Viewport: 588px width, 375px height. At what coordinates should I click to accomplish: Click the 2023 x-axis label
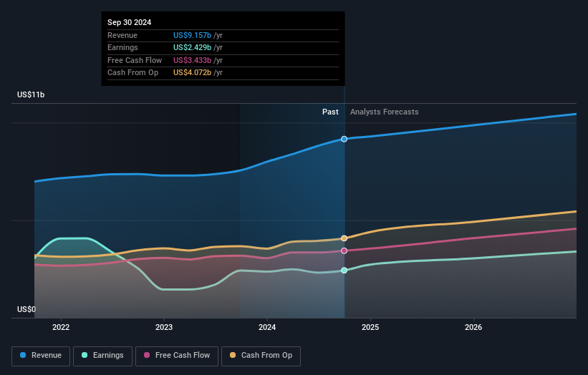click(164, 327)
